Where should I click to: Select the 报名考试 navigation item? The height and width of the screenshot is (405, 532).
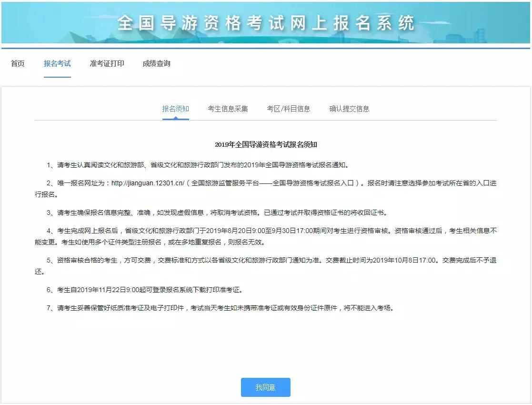click(x=57, y=63)
